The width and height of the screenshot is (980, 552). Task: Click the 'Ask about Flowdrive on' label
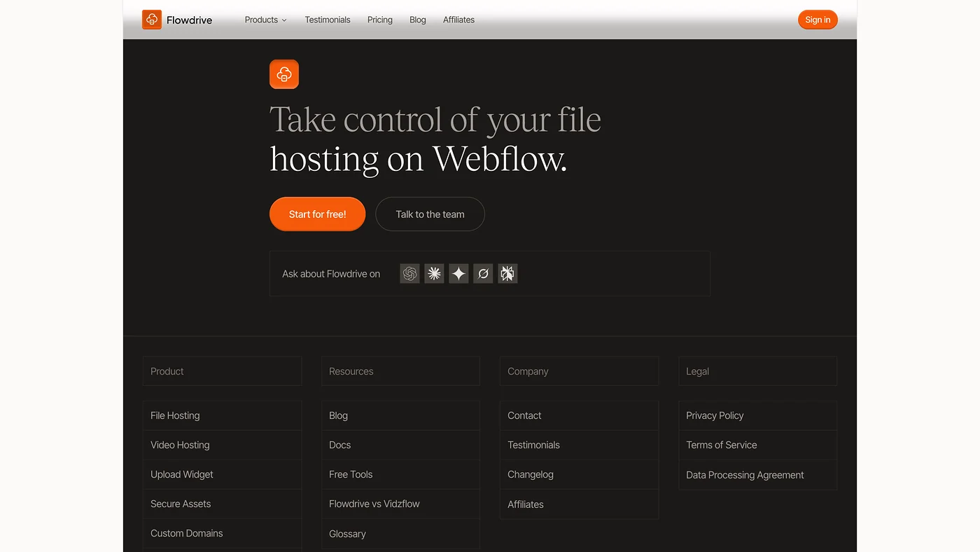331,274
